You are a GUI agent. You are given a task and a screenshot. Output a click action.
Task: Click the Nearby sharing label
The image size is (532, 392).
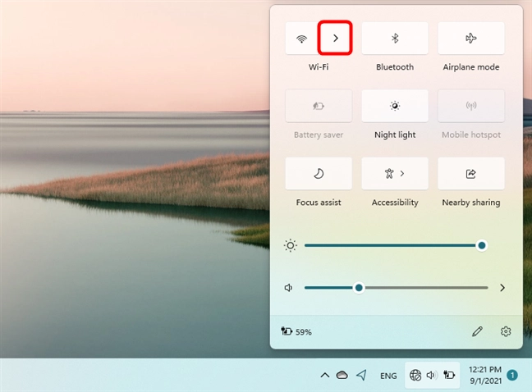coord(471,203)
